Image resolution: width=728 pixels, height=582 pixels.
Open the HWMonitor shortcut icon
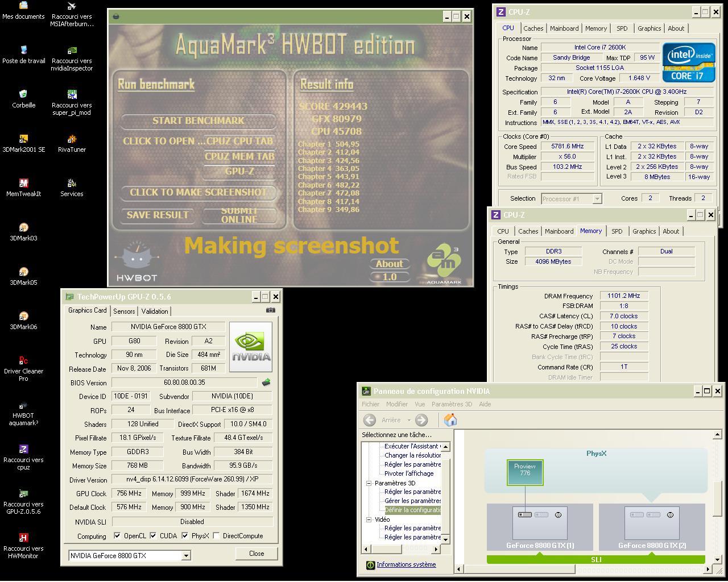pyautogui.click(x=23, y=538)
